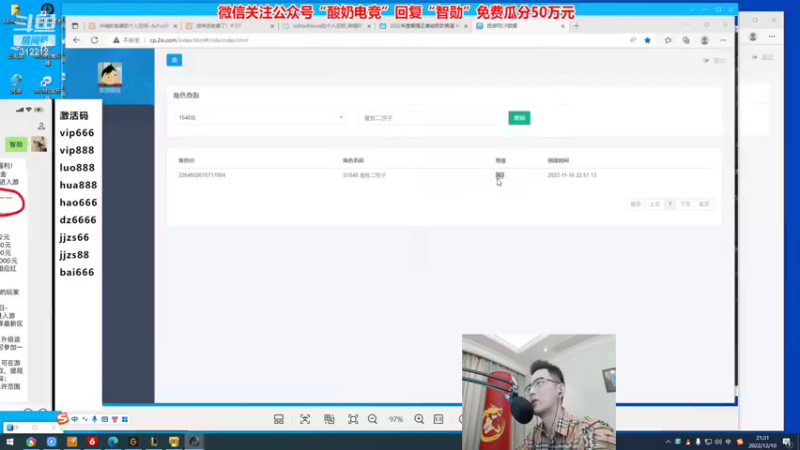Open the browser profile avatar icon
The width and height of the screenshot is (800, 450).
(x=705, y=40)
